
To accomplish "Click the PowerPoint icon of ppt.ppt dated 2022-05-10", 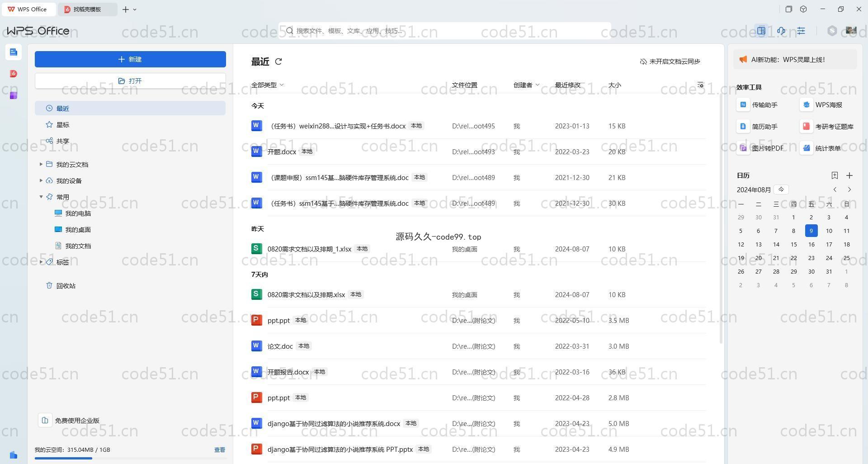I will 256,320.
